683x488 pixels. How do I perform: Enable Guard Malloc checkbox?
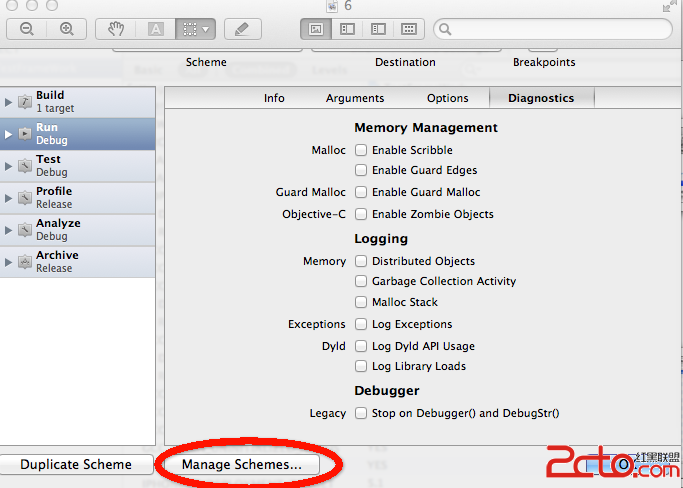click(x=361, y=192)
